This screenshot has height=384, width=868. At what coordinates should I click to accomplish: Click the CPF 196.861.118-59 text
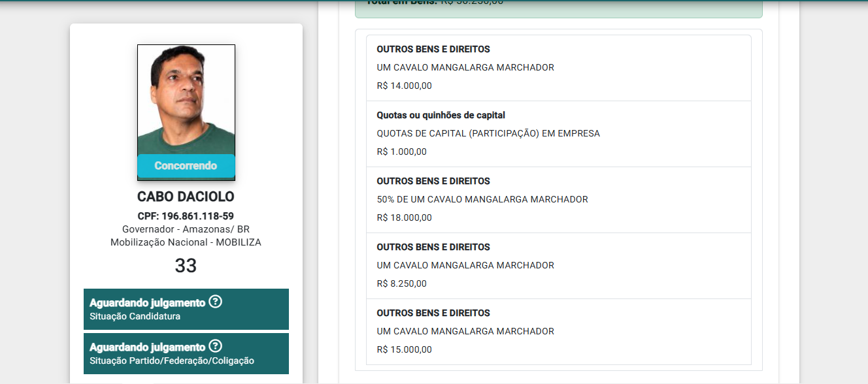(186, 216)
